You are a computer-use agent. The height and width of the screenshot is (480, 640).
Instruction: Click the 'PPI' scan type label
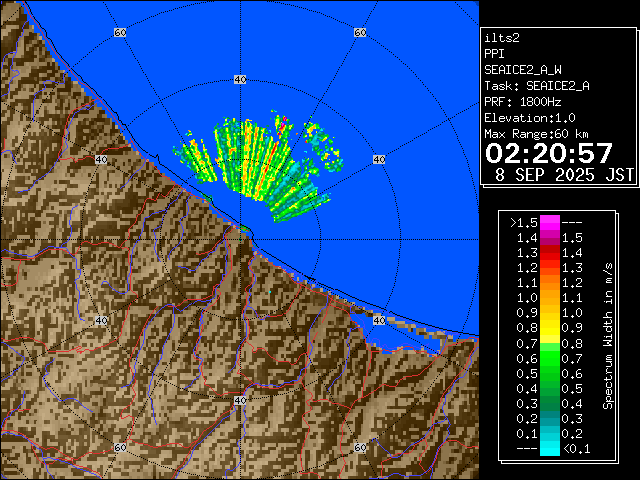coord(495,53)
